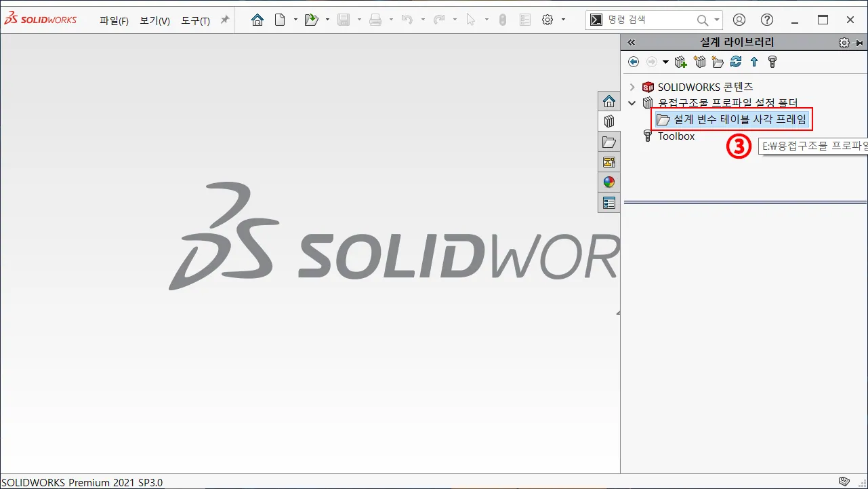Open the Appearances color ball tab
868x489 pixels.
click(609, 182)
